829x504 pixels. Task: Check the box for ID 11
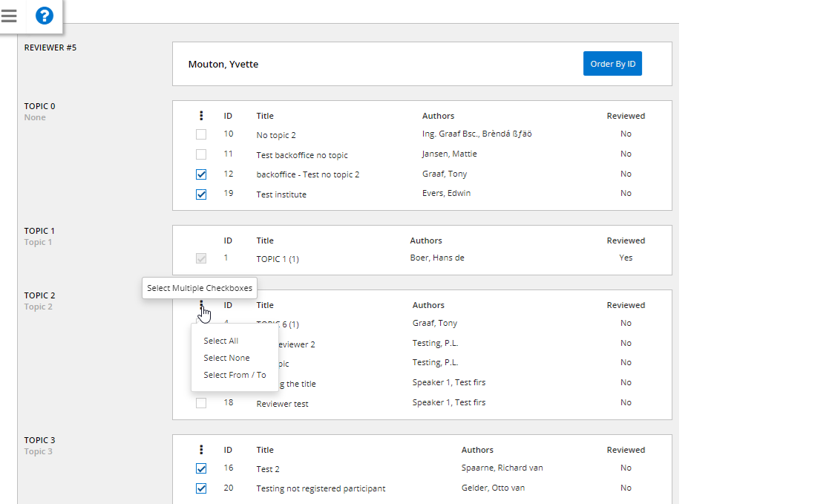[201, 154]
